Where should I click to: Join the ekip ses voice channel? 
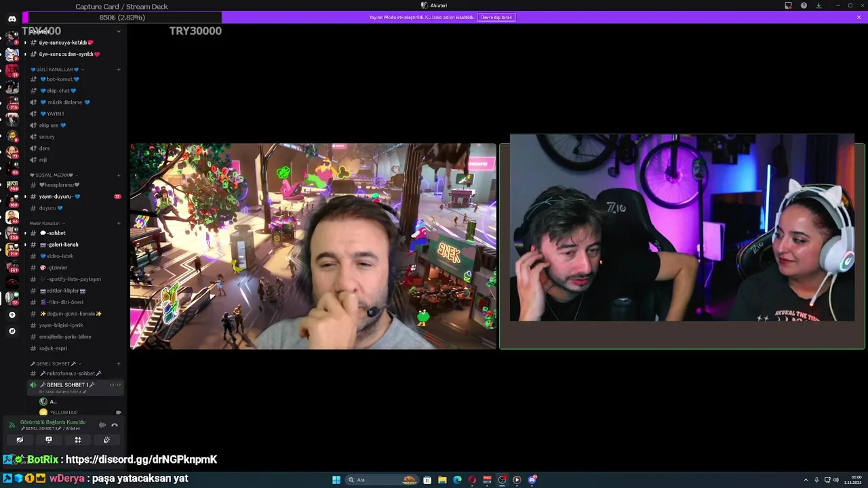(x=75, y=125)
